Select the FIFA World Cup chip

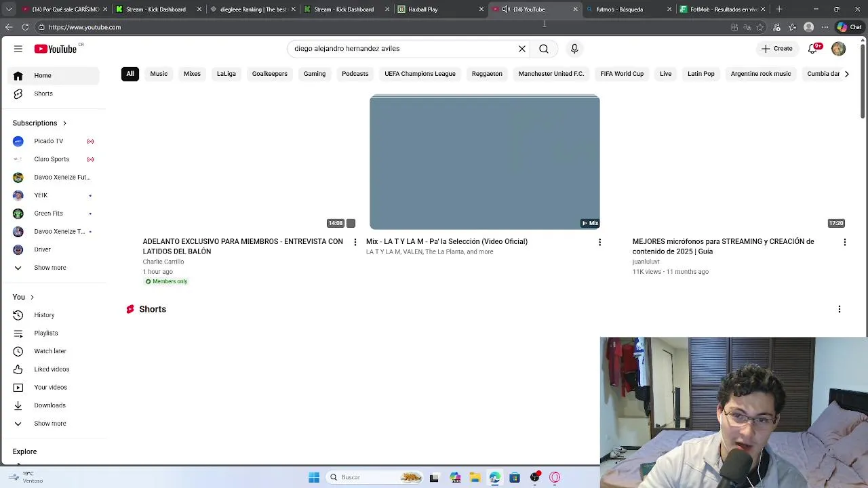[622, 74]
